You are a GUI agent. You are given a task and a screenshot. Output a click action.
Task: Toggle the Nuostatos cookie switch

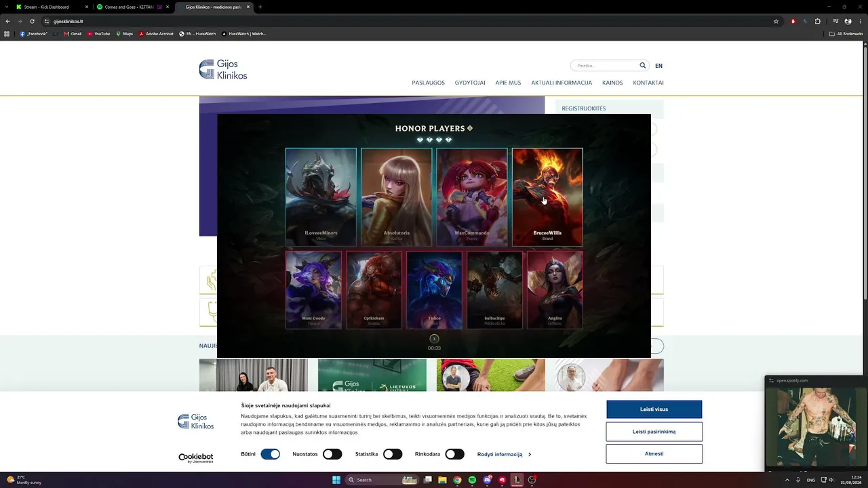pyautogui.click(x=332, y=454)
